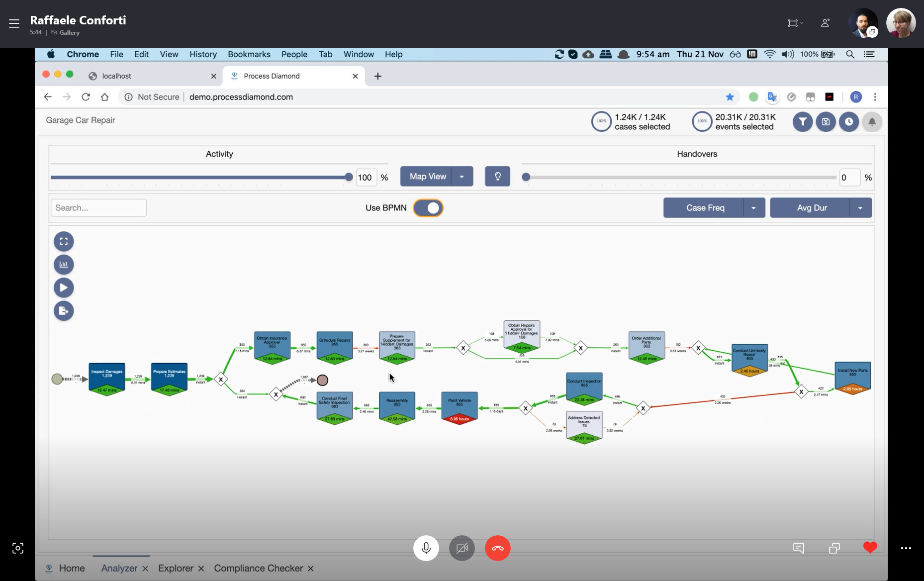Switch to the Explorer tab
Screen dimensions: 924x581
pyautogui.click(x=176, y=568)
